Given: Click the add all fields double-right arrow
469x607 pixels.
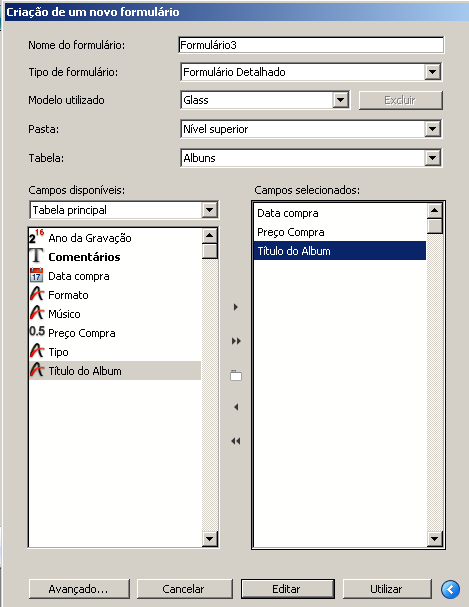Looking at the screenshot, I should point(236,341).
